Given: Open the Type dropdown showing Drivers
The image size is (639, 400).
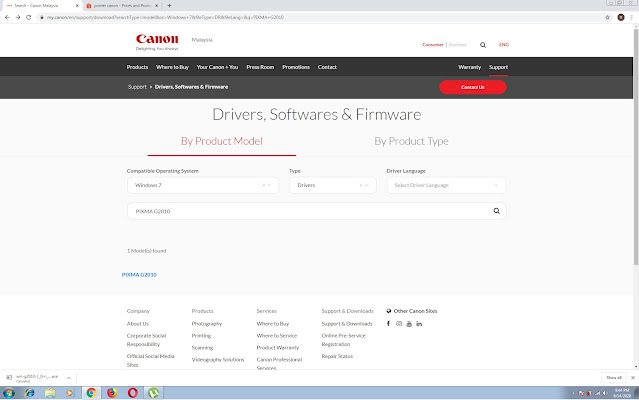Looking at the screenshot, I should [333, 185].
